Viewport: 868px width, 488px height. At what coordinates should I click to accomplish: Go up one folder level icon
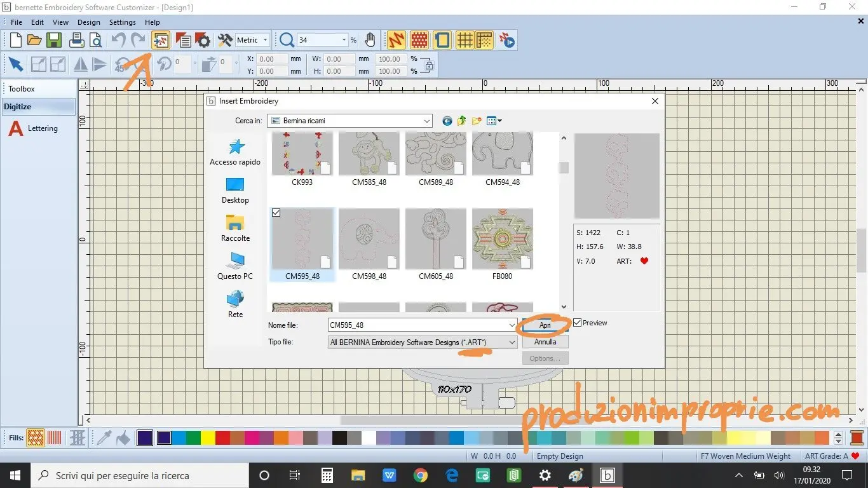pyautogui.click(x=462, y=121)
